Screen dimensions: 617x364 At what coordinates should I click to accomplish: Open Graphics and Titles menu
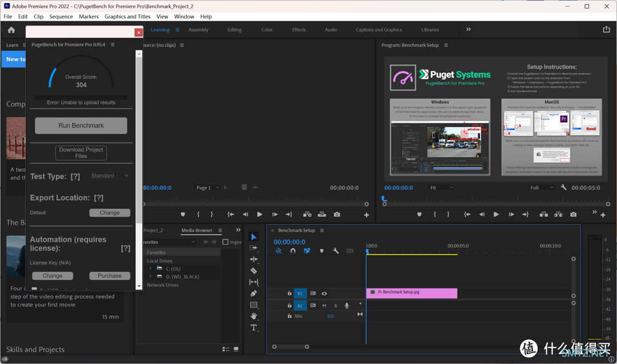pos(127,17)
